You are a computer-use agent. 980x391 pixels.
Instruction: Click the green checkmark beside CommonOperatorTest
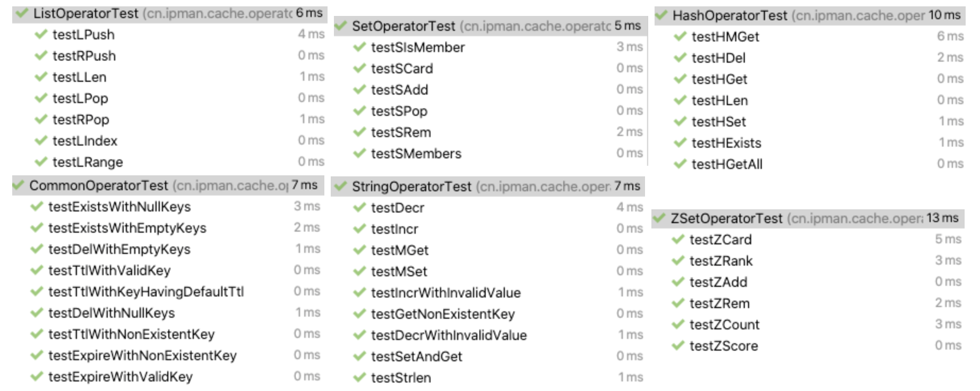tap(19, 185)
